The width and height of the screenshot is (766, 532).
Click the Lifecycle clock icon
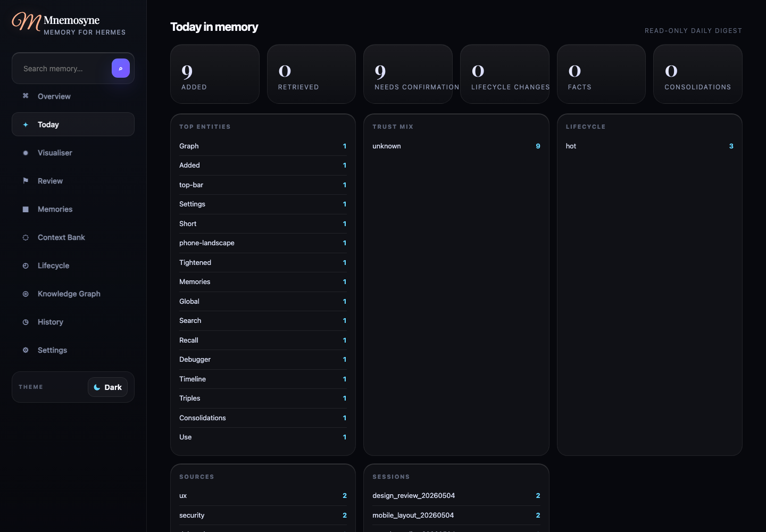(x=26, y=265)
